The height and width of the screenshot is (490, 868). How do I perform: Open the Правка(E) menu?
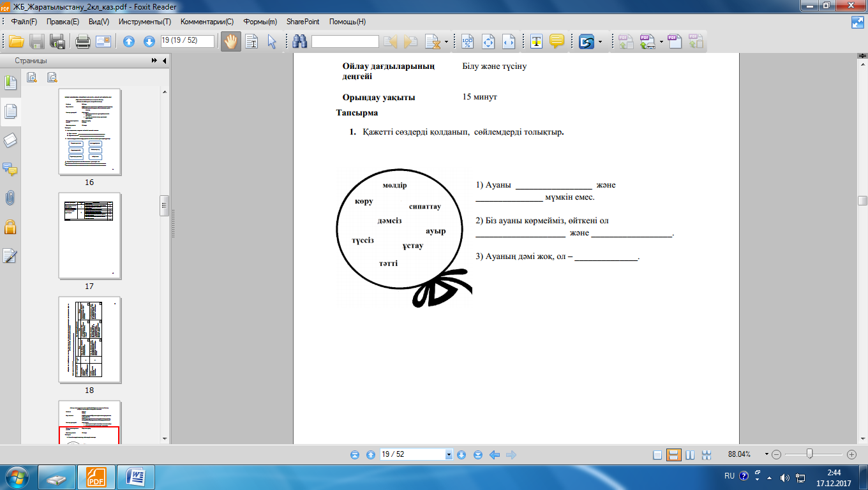coord(63,22)
